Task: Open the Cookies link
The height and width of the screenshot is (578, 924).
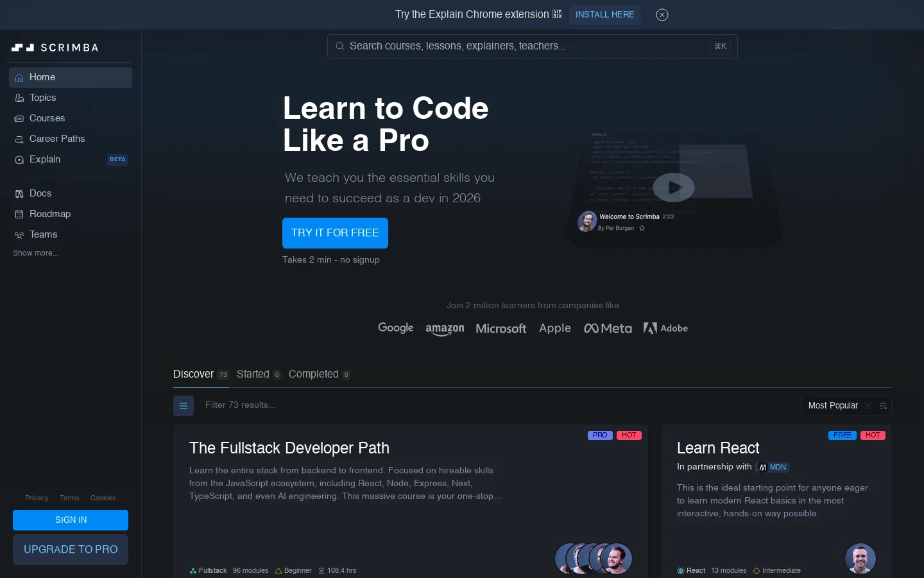Action: click(103, 498)
